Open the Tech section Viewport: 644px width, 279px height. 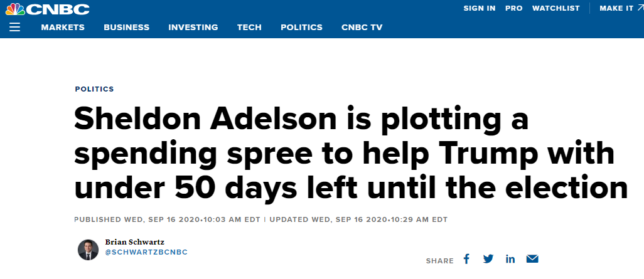[x=249, y=27]
